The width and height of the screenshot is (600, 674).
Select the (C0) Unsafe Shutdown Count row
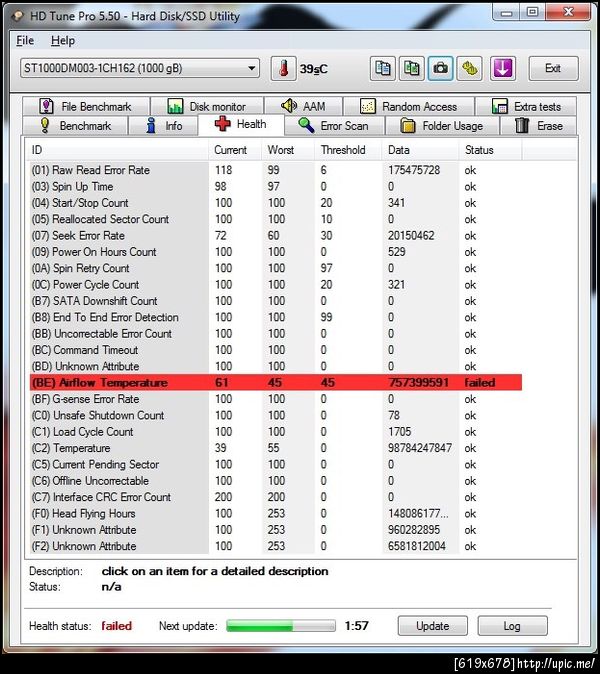pyautogui.click(x=276, y=415)
